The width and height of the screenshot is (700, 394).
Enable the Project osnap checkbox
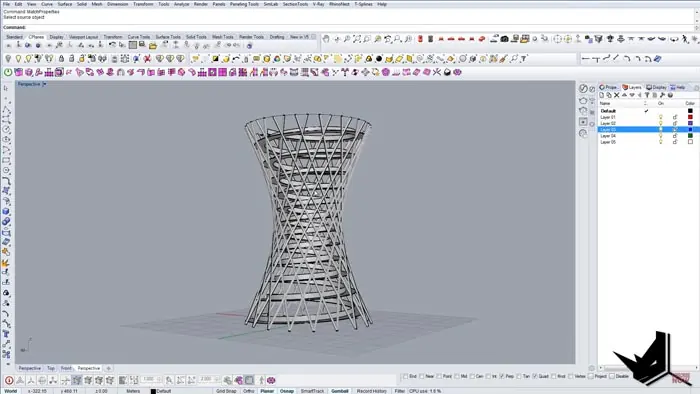click(591, 376)
